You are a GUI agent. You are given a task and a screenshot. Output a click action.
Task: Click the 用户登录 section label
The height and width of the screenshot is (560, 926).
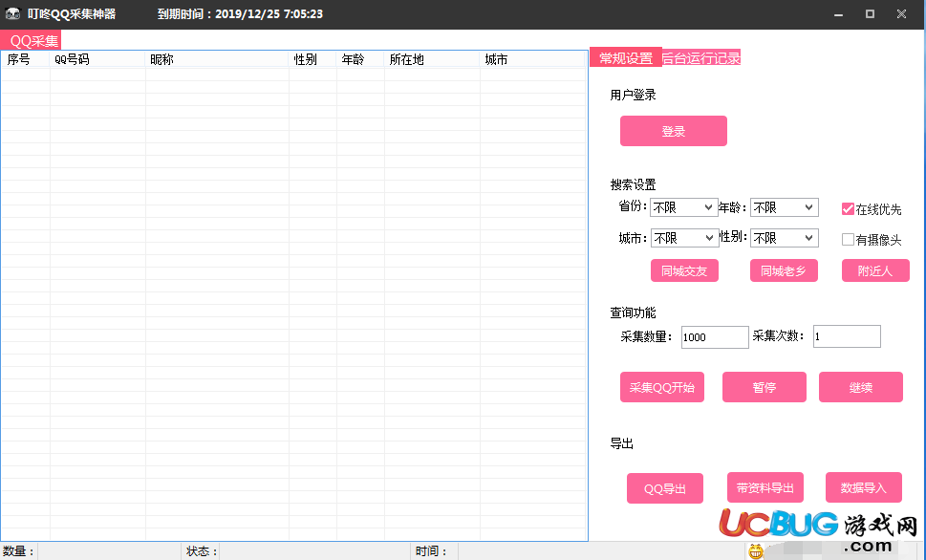[x=633, y=95]
